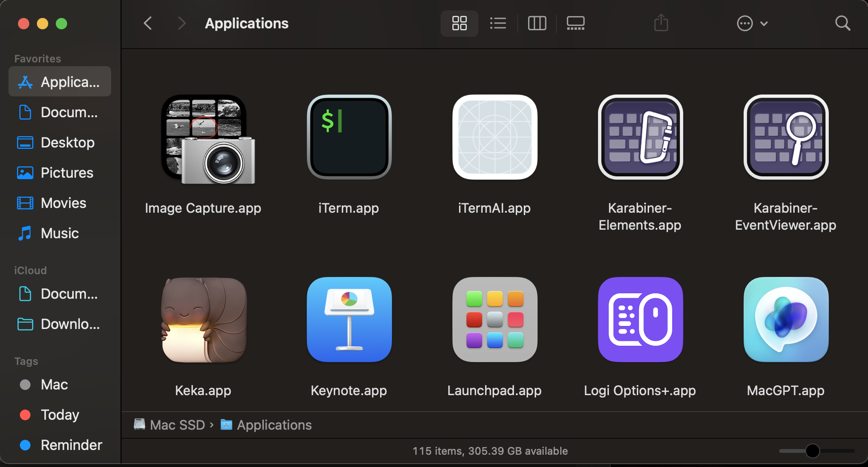868x467 pixels.
Task: Filter by blue Reminder tag
Action: point(60,445)
